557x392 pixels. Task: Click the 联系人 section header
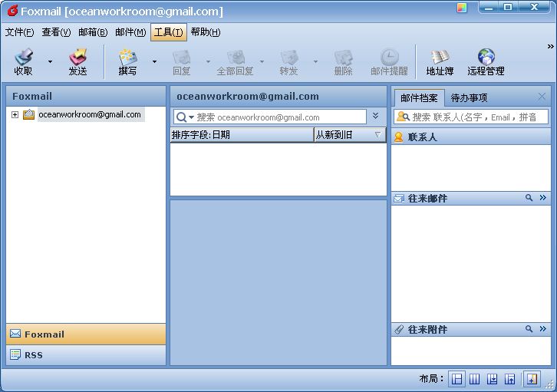pyautogui.click(x=471, y=137)
